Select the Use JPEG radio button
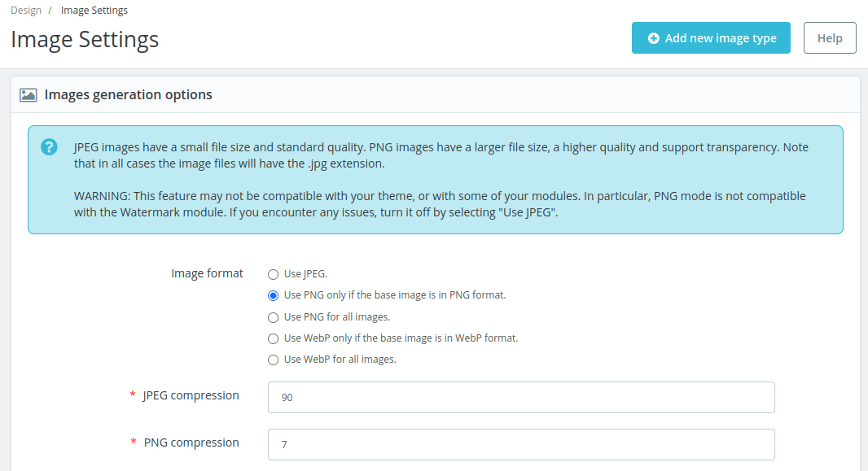 pos(273,274)
